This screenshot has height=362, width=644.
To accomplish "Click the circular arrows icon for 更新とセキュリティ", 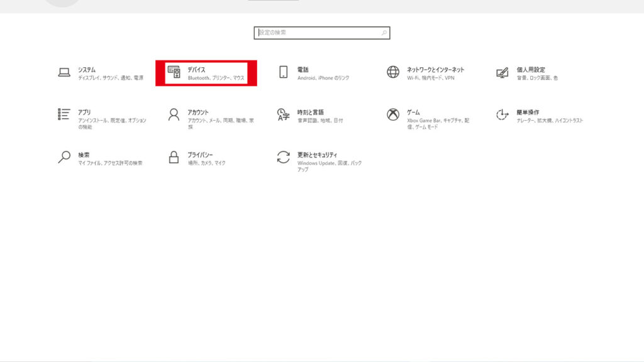I will (x=284, y=157).
